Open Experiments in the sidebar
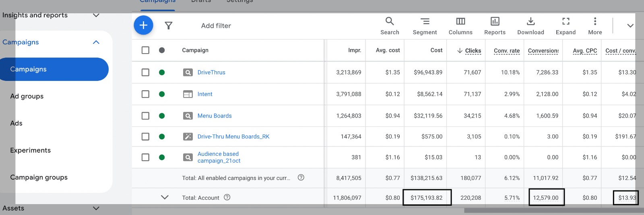Viewport: 644px width, 215px height. click(x=31, y=150)
